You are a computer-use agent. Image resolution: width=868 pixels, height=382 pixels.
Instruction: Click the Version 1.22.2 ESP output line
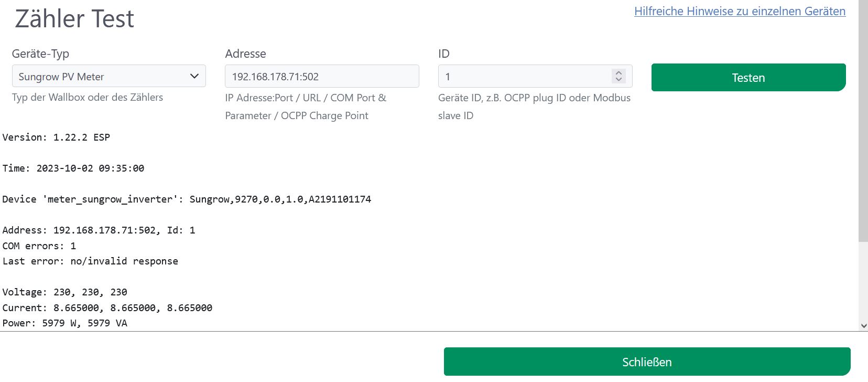[x=56, y=137]
